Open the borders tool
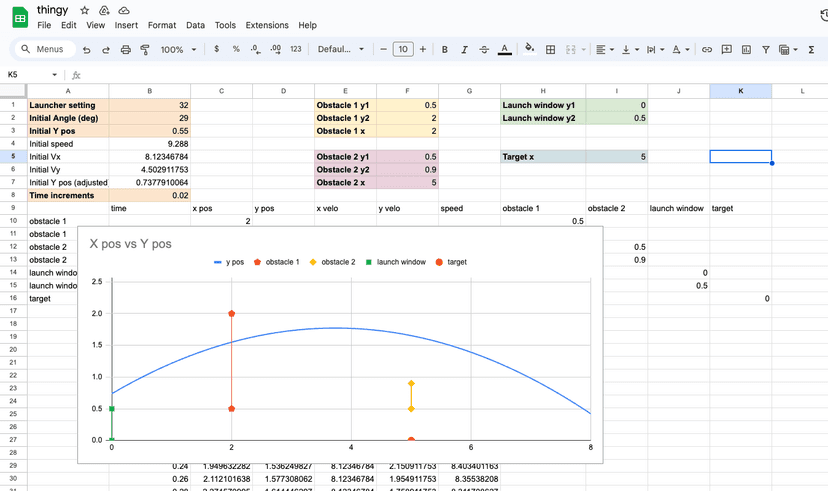Screen dimensions: 828x491 (x=550, y=49)
